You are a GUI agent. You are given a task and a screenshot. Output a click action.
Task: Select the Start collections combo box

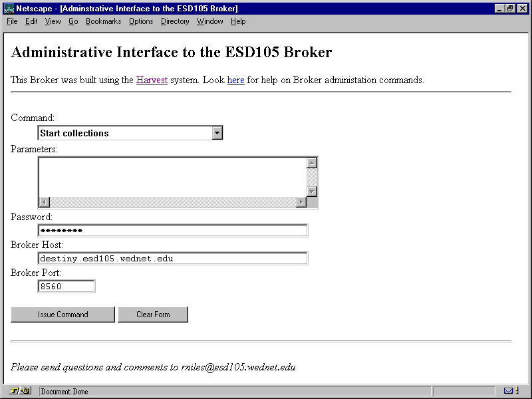[x=125, y=133]
